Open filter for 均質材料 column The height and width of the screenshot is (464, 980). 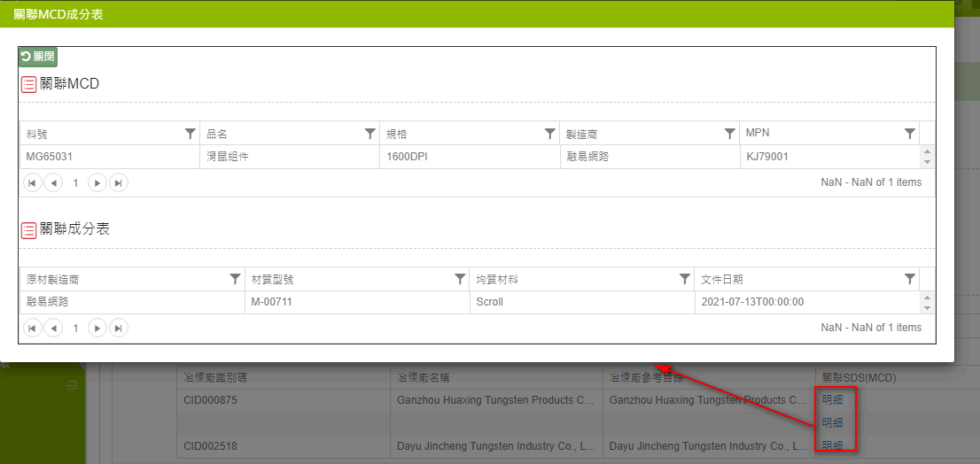coord(685,279)
